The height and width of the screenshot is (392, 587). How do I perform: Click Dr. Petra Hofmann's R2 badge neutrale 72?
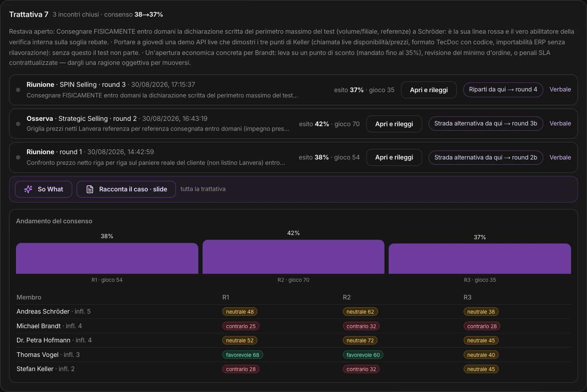pos(360,340)
